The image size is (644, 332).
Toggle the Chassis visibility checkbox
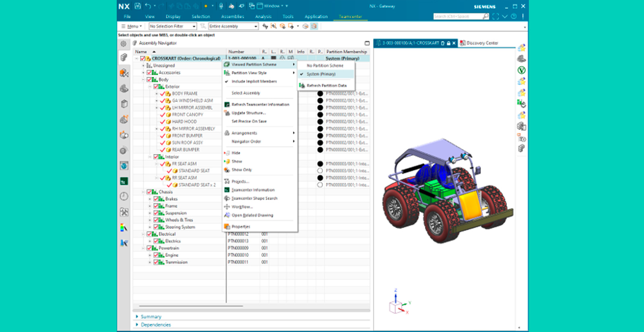tap(149, 192)
